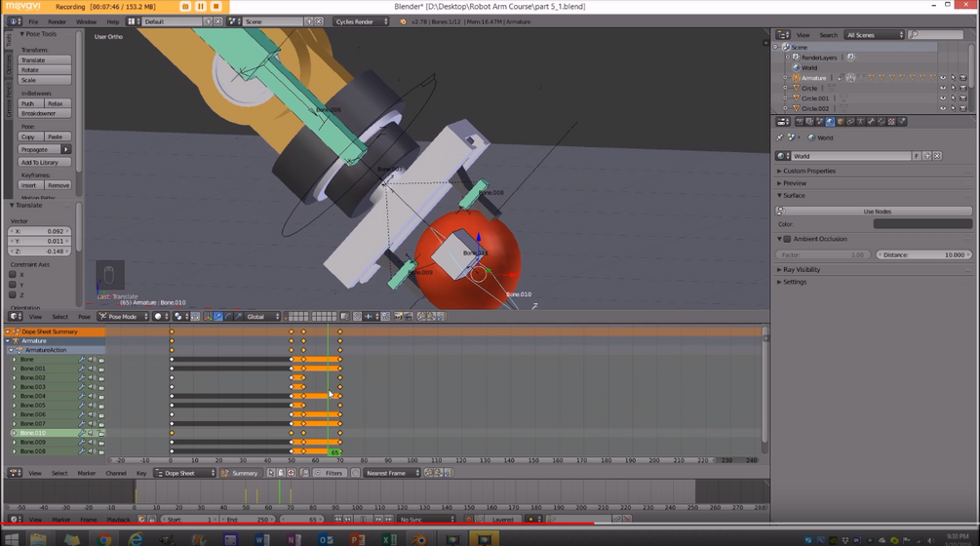Open the Blender icon on the taskbar
Image resolution: width=980 pixels, height=546 pixels.
click(418, 539)
